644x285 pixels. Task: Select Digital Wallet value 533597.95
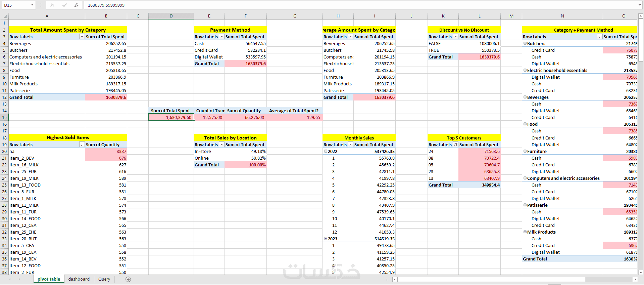coord(246,57)
